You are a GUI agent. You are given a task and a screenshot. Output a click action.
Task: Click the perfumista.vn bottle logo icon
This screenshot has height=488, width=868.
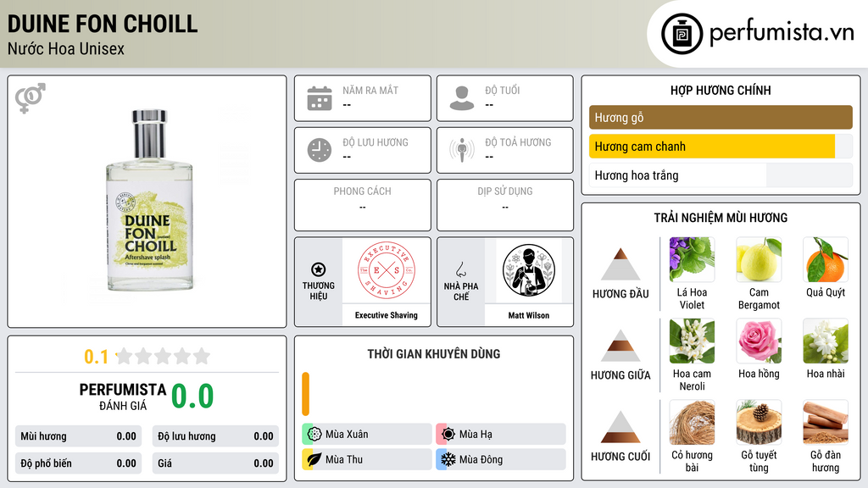[682, 34]
